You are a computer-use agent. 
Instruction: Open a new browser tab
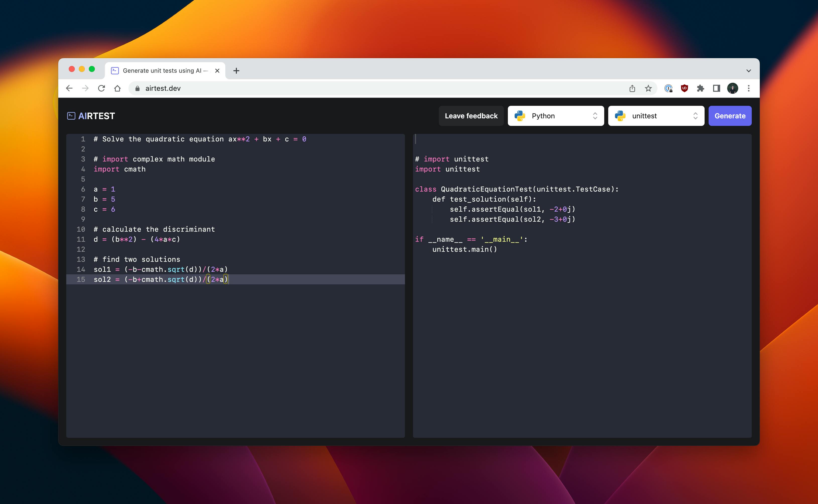tap(236, 71)
